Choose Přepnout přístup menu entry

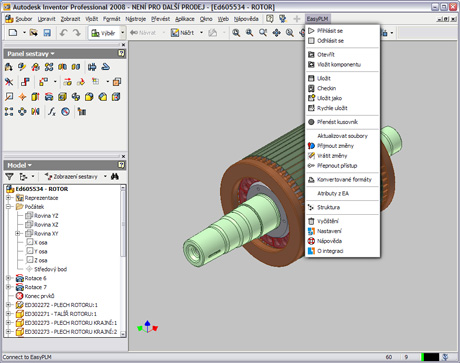pos(342,166)
